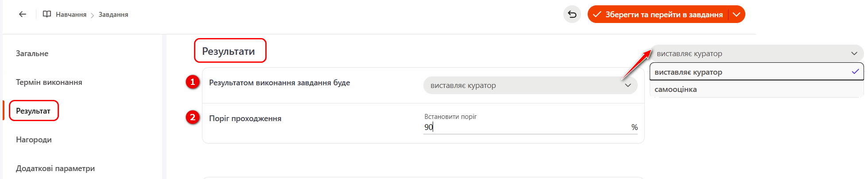The height and width of the screenshot is (179, 868).
Task: Click the book icon beside Навчання
Action: point(46,14)
